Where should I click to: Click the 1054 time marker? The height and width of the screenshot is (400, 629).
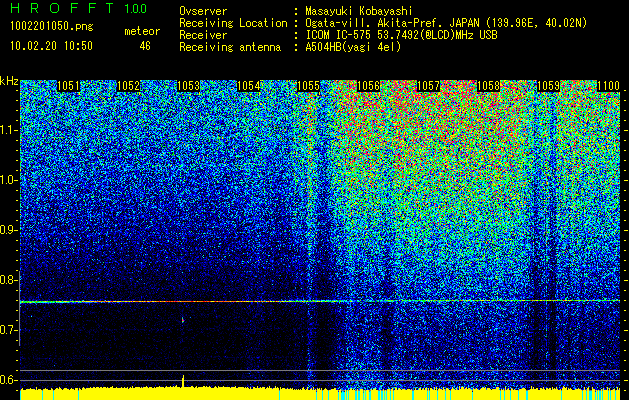248,86
